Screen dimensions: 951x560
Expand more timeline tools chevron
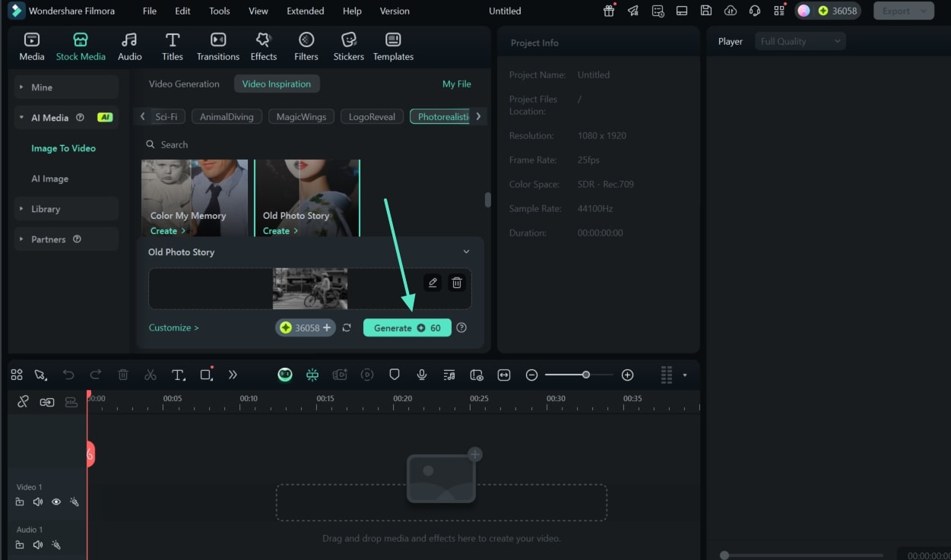click(x=233, y=375)
